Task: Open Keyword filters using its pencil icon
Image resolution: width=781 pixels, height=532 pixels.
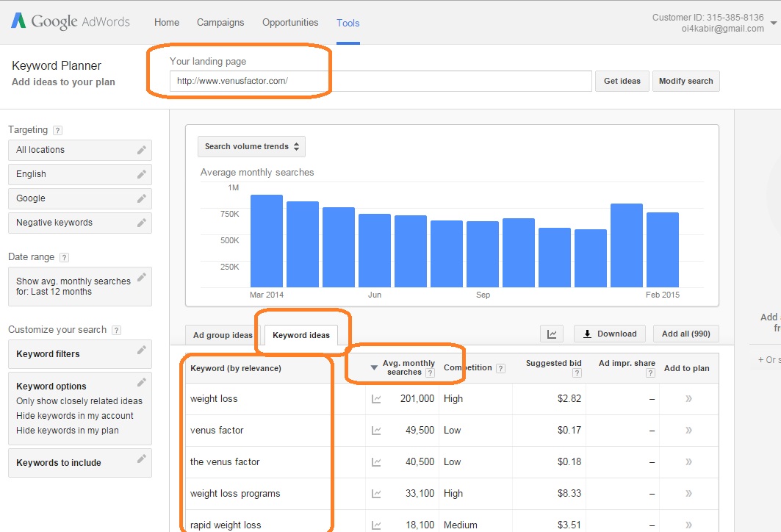Action: (142, 351)
